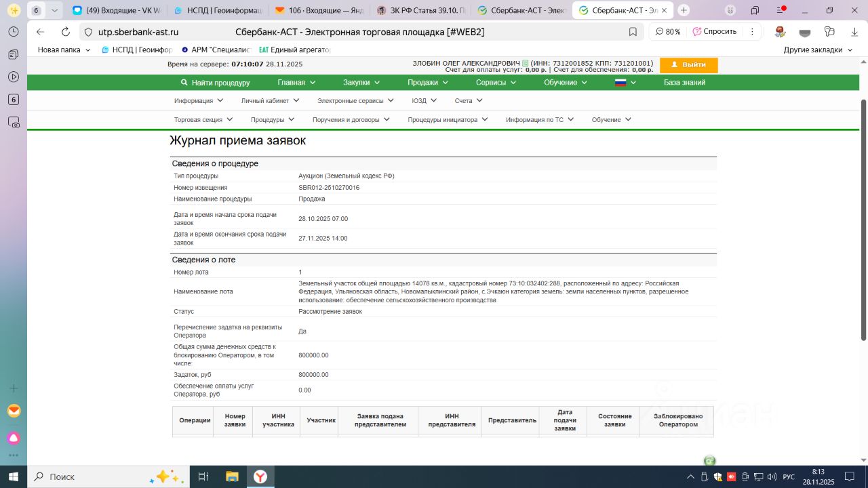Close the active Сбербанк-АСТ tab
The width and height of the screenshot is (868, 488).
click(x=664, y=10)
